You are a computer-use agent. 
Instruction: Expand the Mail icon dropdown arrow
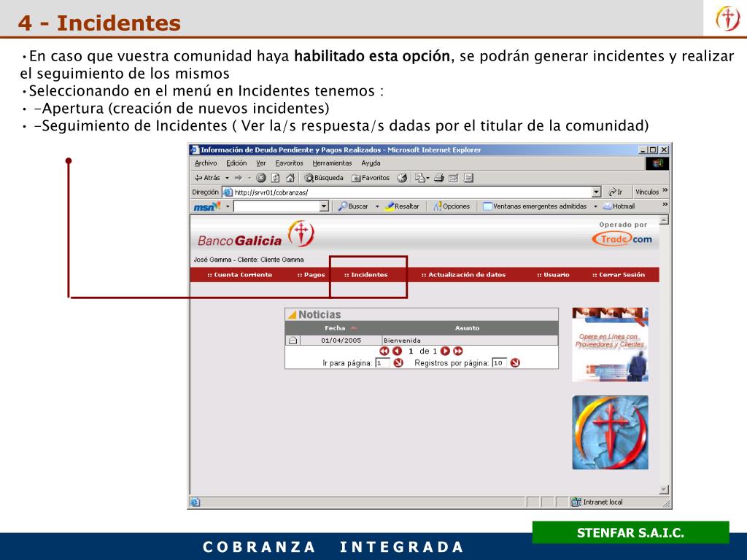click(427, 178)
